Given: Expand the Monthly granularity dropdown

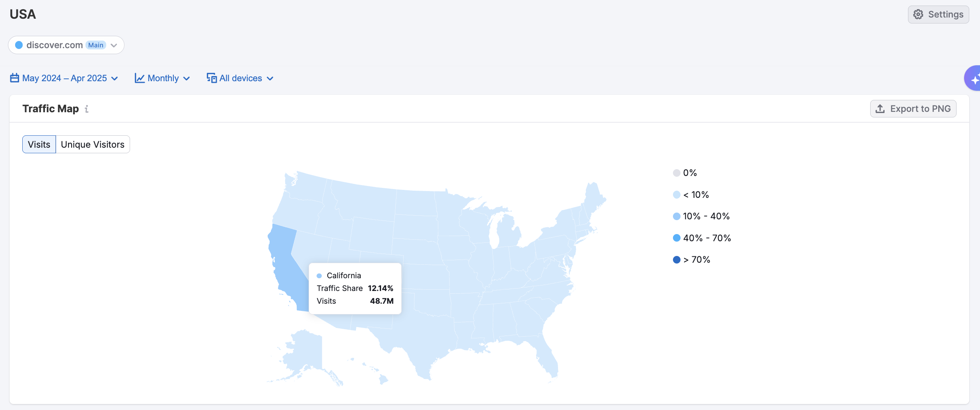Looking at the screenshot, I should pos(163,78).
